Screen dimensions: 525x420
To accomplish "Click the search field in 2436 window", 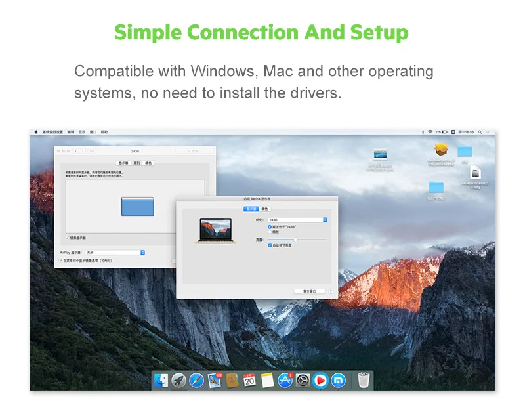I will [194, 151].
